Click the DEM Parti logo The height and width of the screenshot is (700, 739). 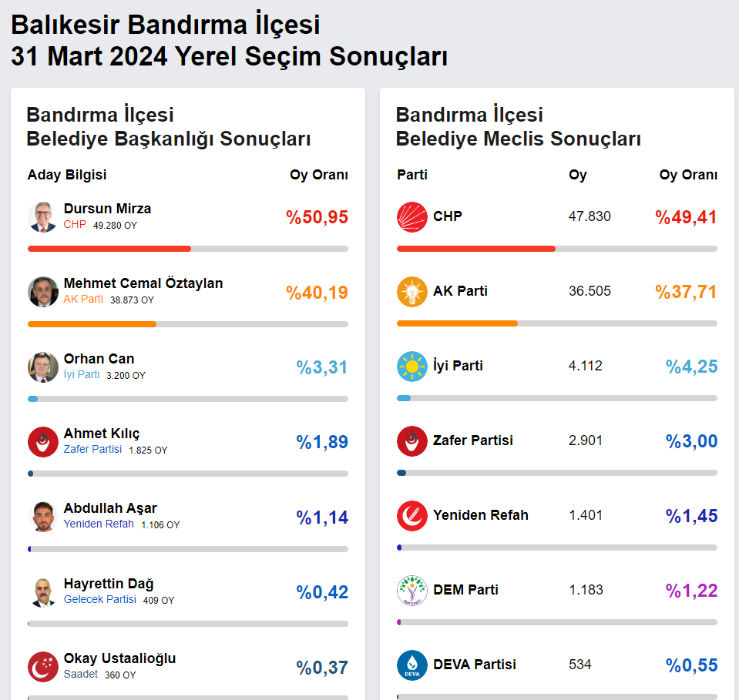(x=412, y=591)
